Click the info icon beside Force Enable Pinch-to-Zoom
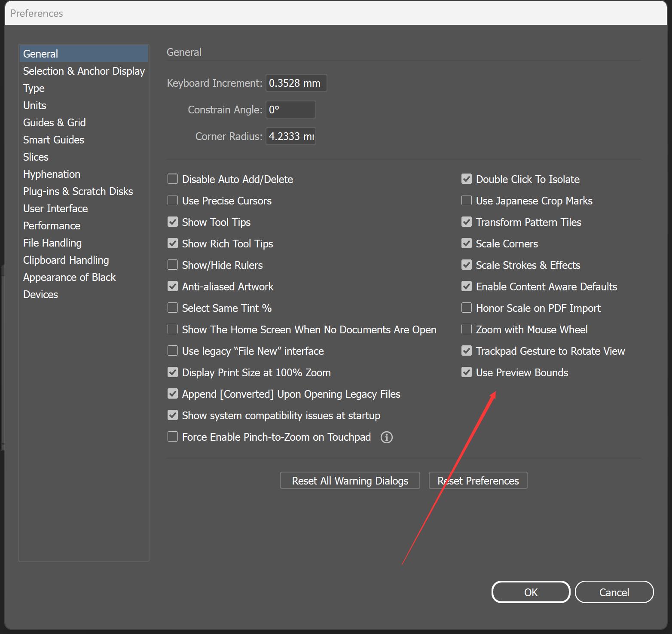The height and width of the screenshot is (634, 672). point(386,437)
